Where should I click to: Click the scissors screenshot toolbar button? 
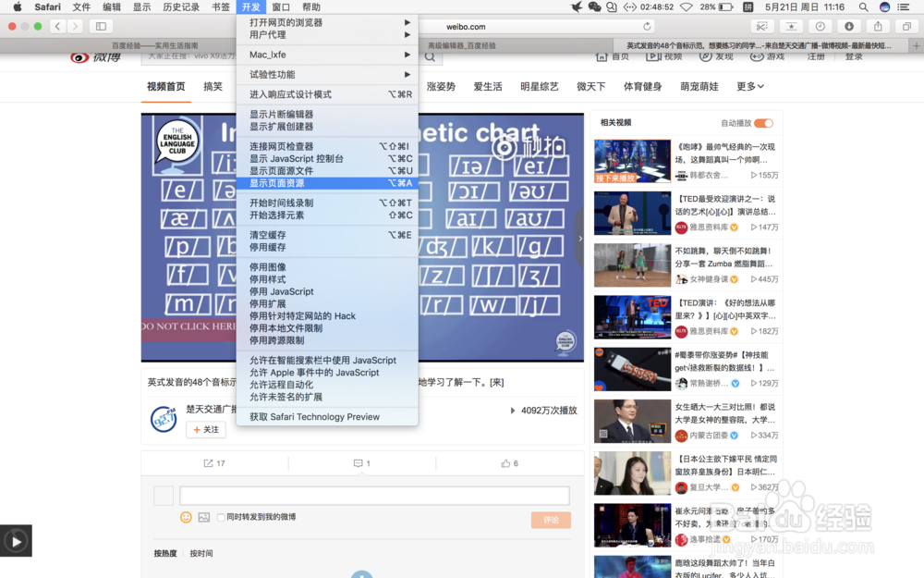click(x=762, y=26)
